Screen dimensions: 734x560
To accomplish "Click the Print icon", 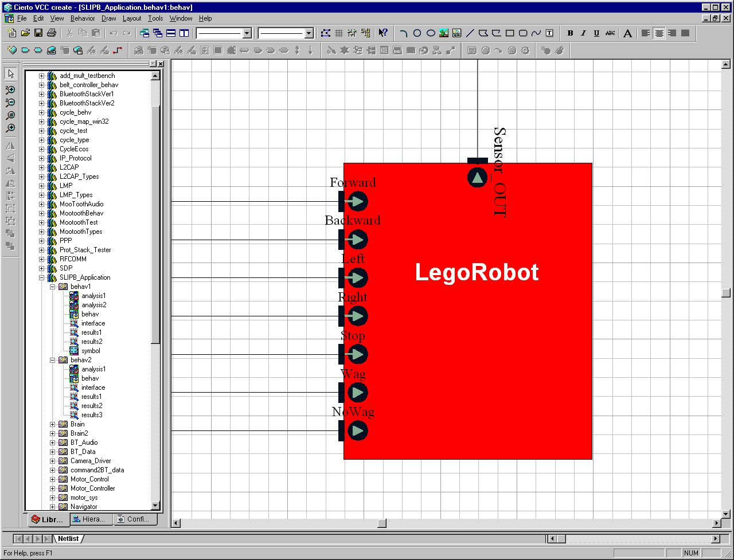I will [52, 33].
